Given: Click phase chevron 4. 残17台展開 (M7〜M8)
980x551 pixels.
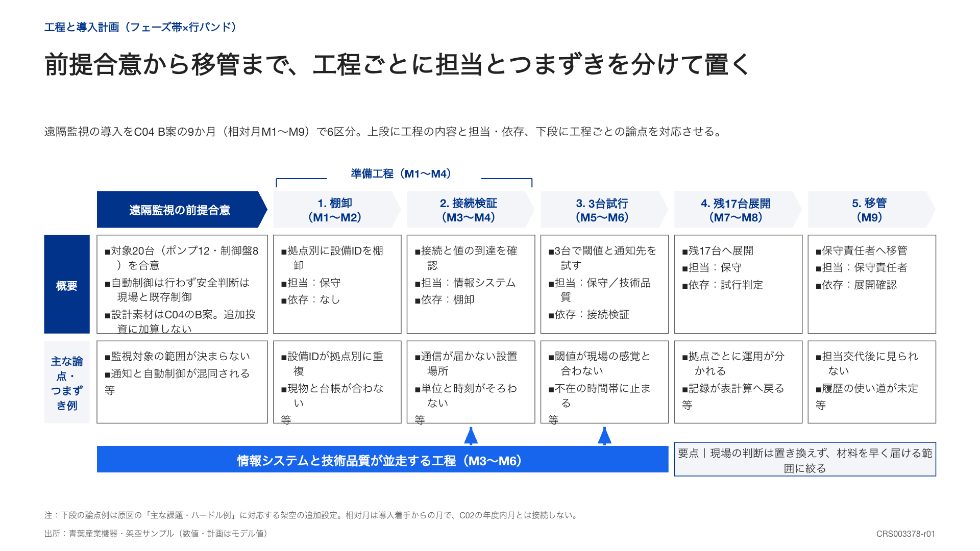Looking at the screenshot, I should click(738, 210).
